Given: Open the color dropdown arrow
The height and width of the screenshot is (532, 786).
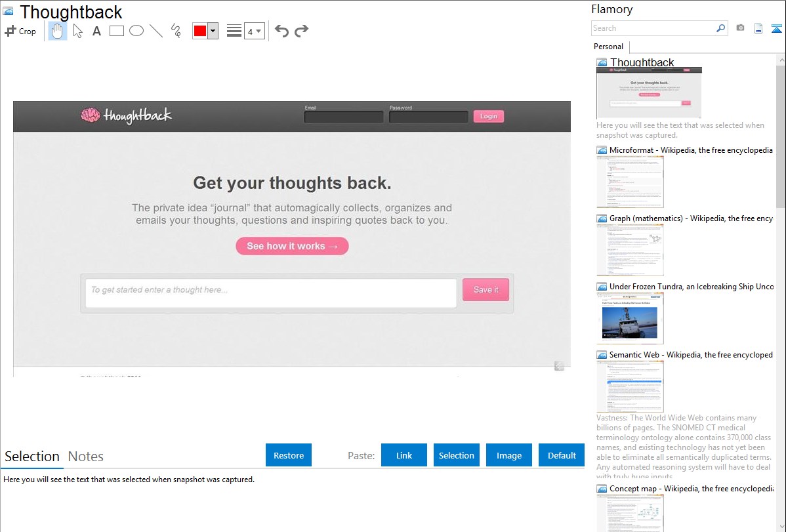Looking at the screenshot, I should tap(213, 31).
